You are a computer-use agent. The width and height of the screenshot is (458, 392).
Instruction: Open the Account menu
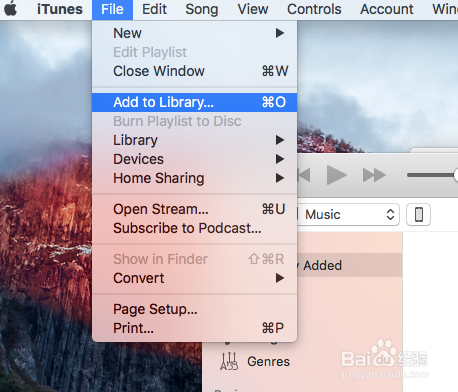[387, 9]
